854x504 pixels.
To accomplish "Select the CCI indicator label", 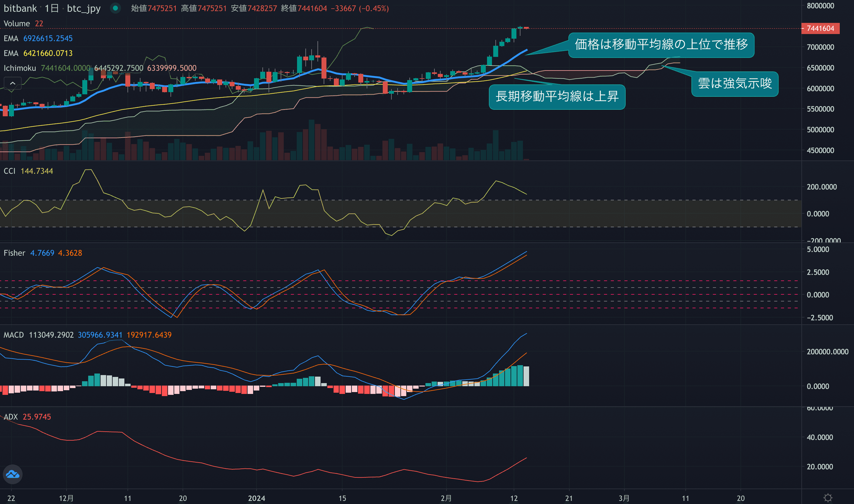I will coord(10,171).
